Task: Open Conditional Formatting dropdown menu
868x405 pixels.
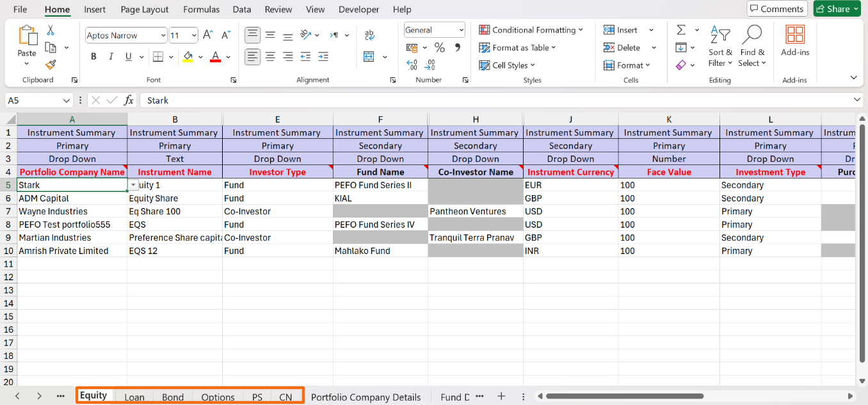Action: (x=531, y=30)
